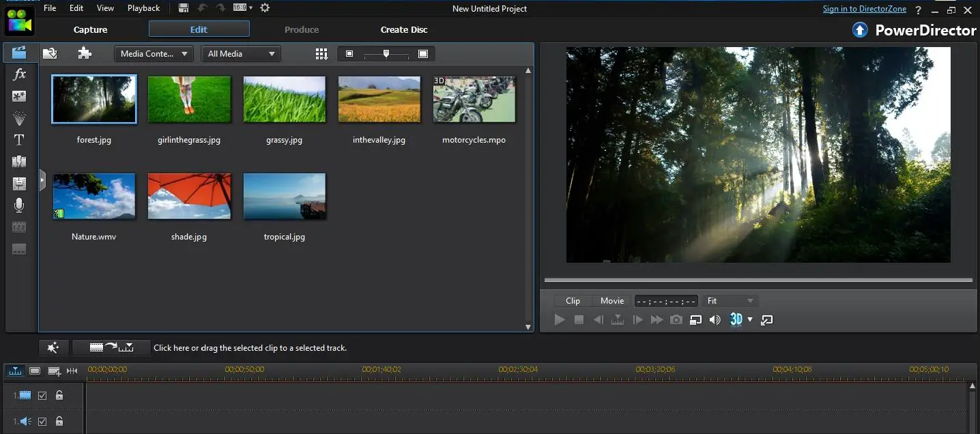Adjust the library thumbnail size slider
Image resolution: width=980 pixels, height=434 pixels.
click(386, 53)
